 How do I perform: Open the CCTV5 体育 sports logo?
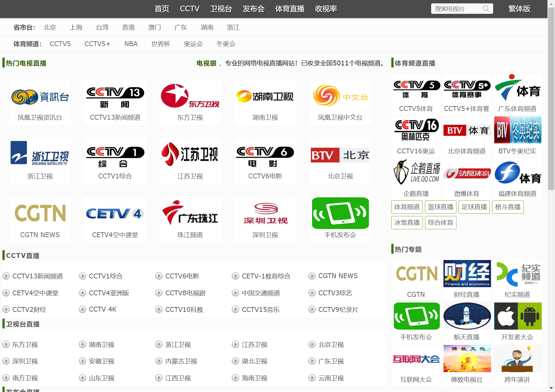(416, 89)
